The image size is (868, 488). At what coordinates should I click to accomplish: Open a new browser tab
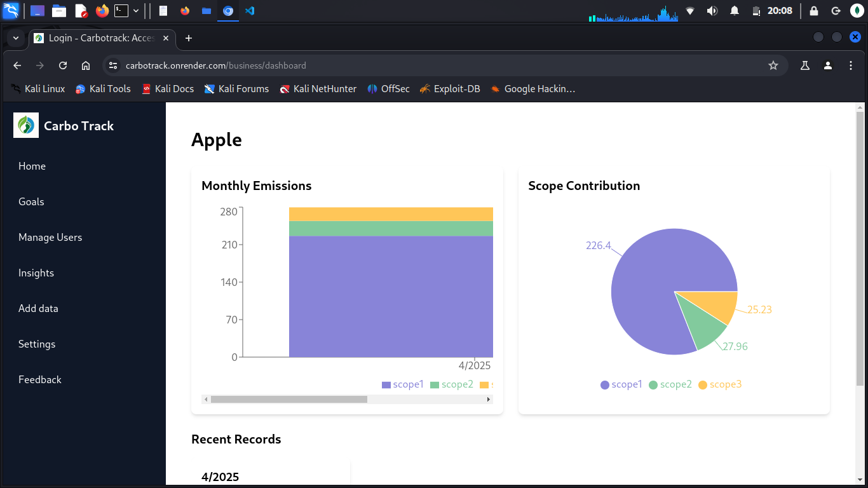coord(188,38)
